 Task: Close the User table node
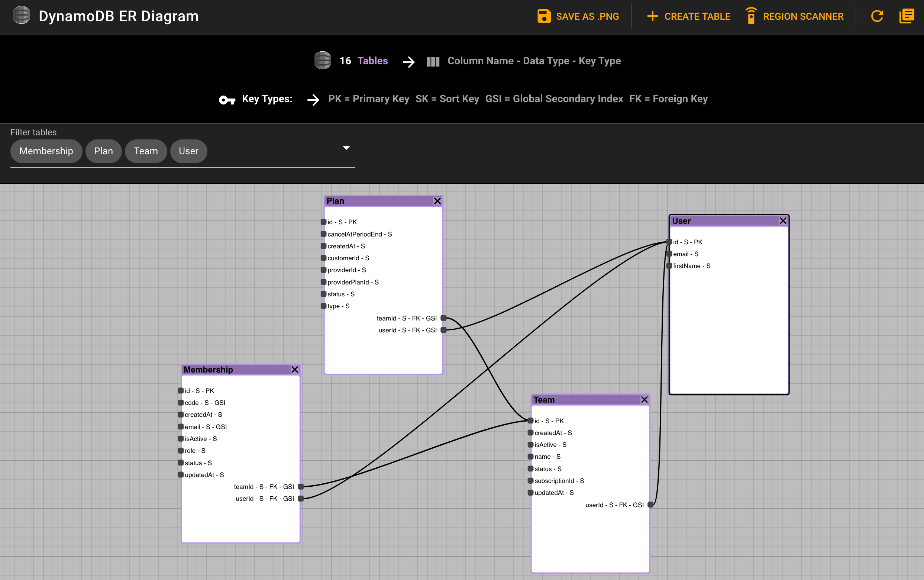pyautogui.click(x=783, y=221)
